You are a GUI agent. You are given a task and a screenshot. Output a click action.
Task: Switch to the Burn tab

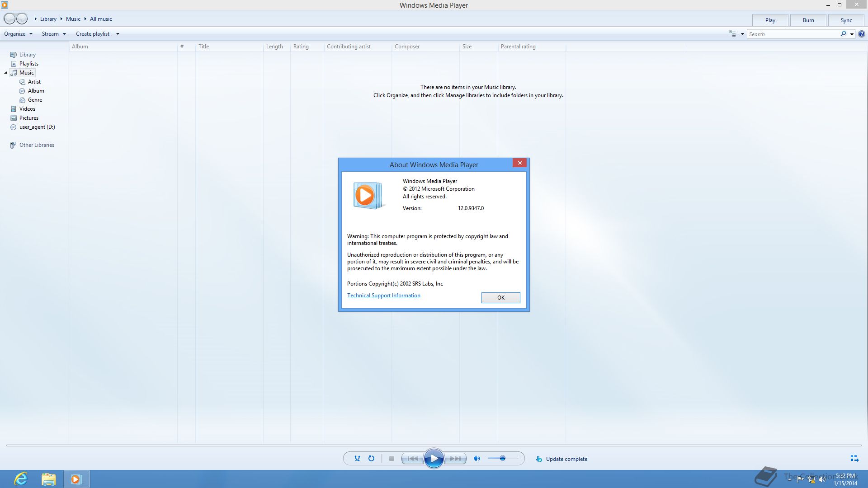[x=808, y=20]
